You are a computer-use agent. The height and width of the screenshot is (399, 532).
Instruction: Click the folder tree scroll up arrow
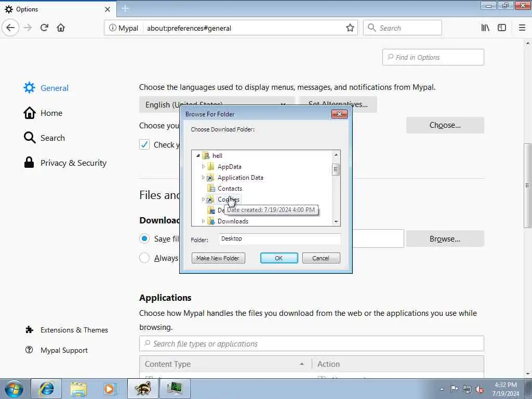336,155
